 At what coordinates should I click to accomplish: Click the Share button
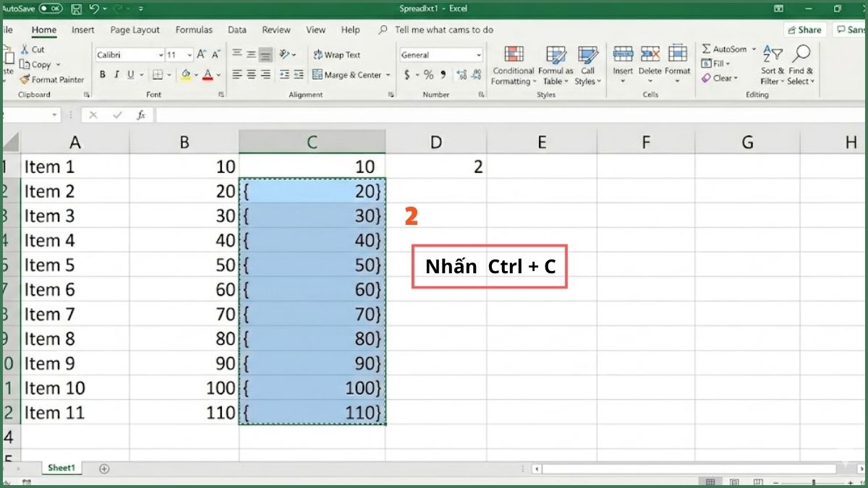click(805, 30)
